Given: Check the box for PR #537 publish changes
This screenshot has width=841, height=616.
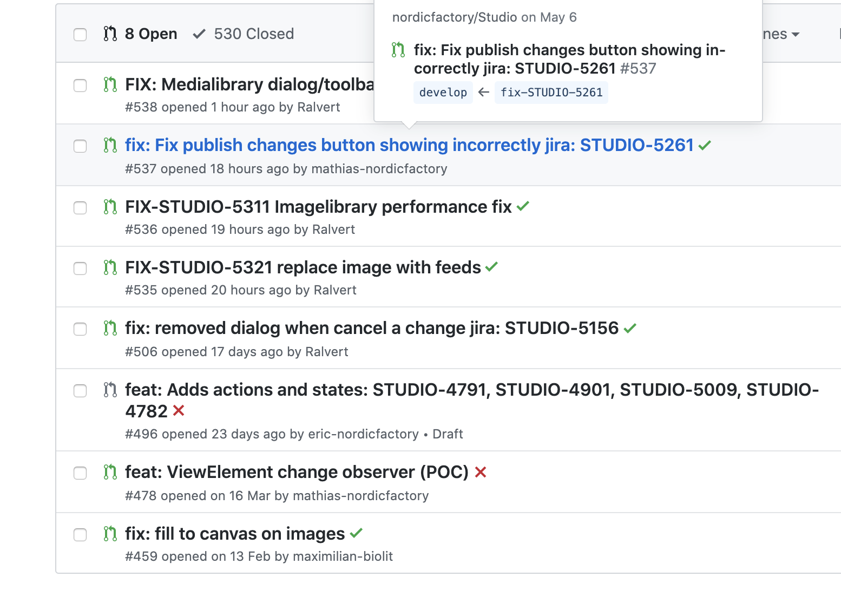Looking at the screenshot, I should (80, 146).
